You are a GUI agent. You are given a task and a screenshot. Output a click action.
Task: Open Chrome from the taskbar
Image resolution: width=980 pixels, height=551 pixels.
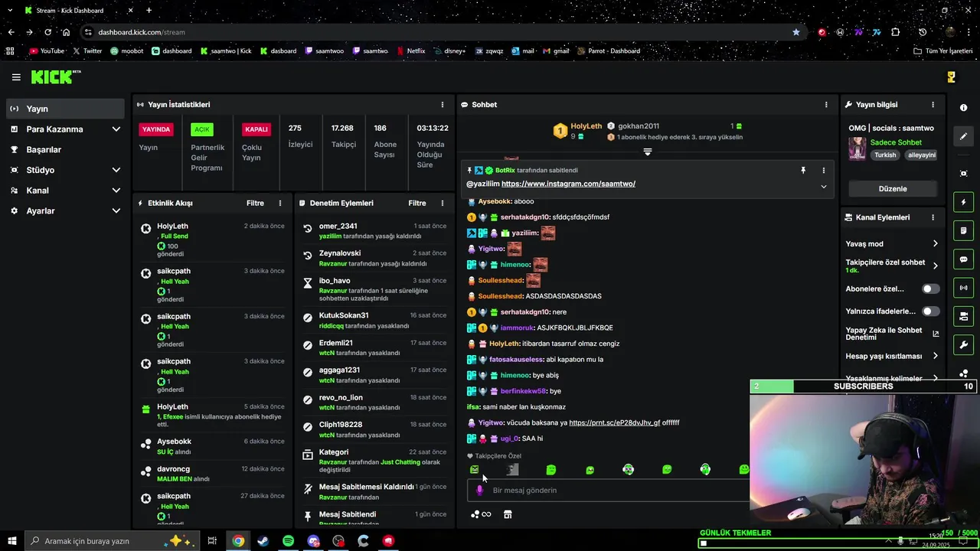point(238,541)
